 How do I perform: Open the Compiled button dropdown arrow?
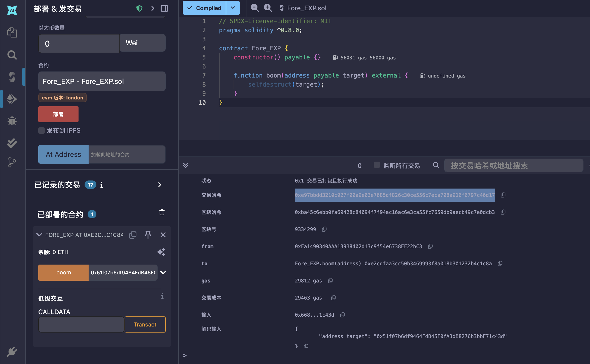click(233, 8)
